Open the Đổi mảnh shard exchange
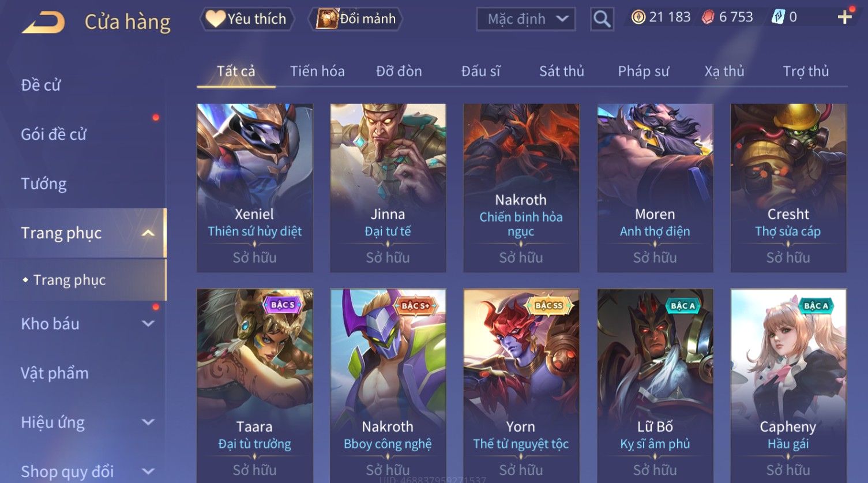868x483 pixels. [357, 19]
